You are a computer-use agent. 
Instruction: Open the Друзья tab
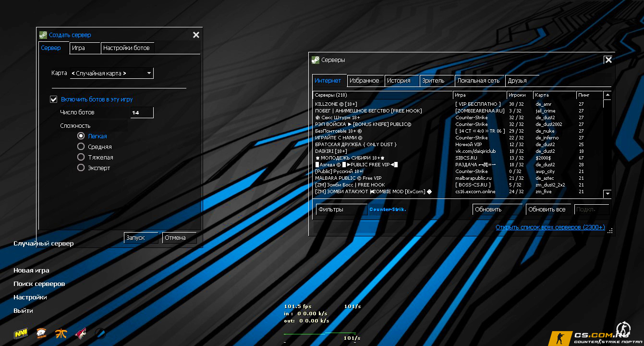522,81
